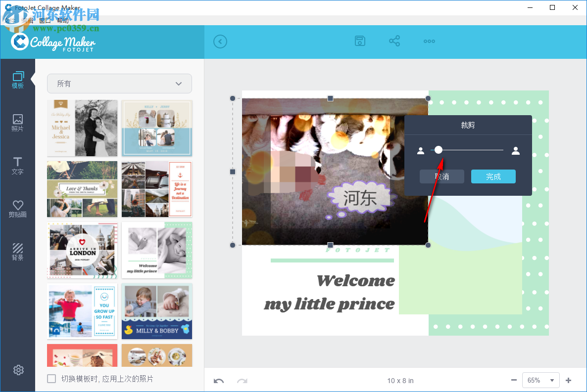The image size is (587, 392).
Task: Click 取消 to cancel cropping
Action: [441, 176]
